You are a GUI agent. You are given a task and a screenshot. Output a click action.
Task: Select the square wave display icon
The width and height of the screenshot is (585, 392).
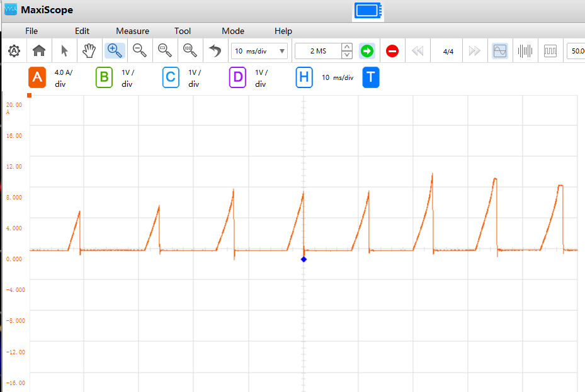(x=550, y=51)
